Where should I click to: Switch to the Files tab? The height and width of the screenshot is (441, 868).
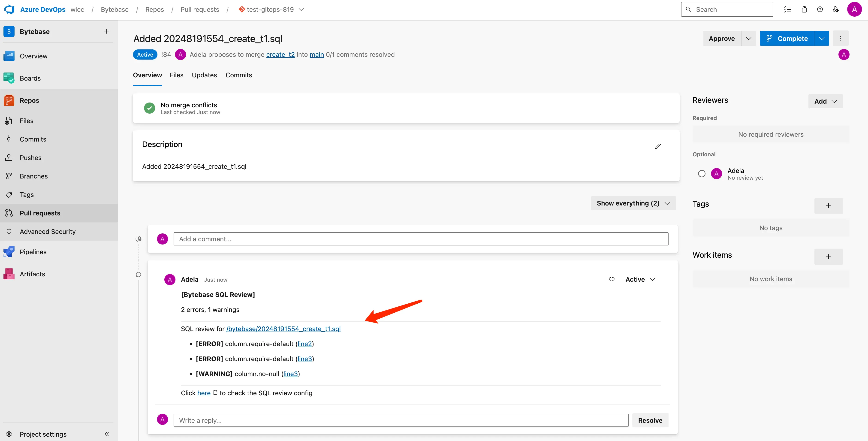[x=177, y=75]
